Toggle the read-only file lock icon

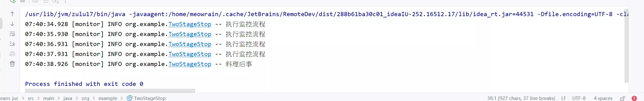(623, 98)
